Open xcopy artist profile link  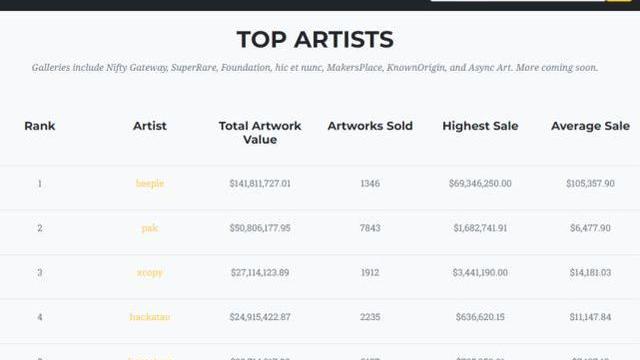(x=150, y=273)
